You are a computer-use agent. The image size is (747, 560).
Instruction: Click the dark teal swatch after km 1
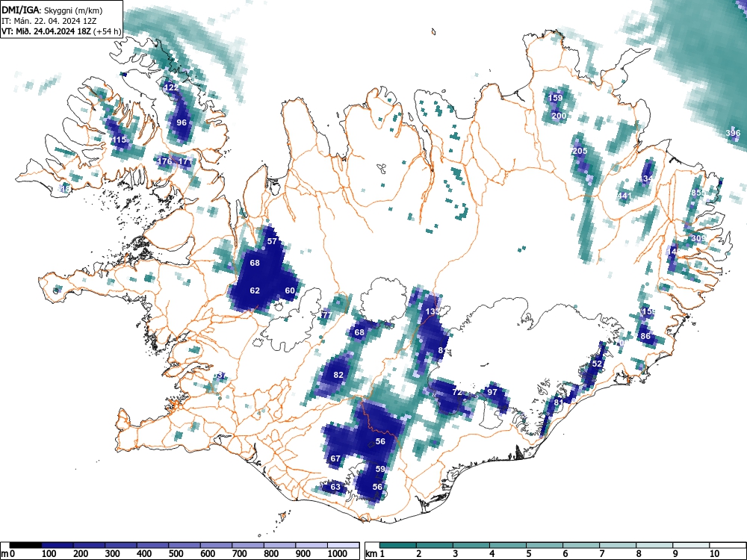[398, 545]
